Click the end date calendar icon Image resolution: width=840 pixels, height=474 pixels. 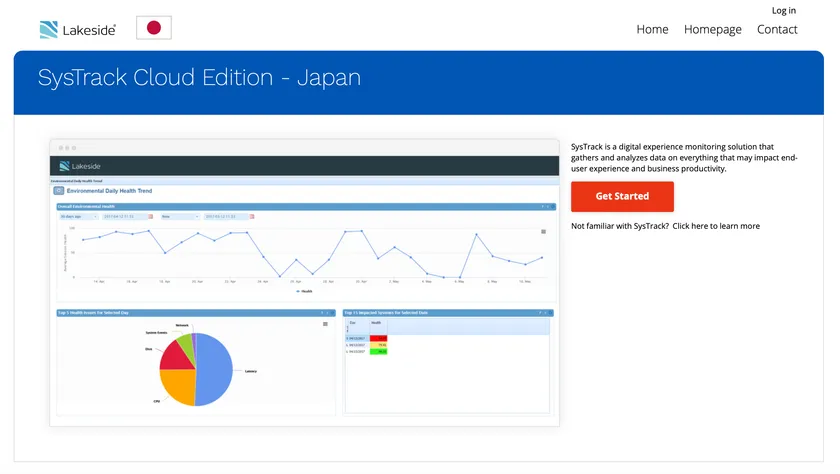(252, 216)
